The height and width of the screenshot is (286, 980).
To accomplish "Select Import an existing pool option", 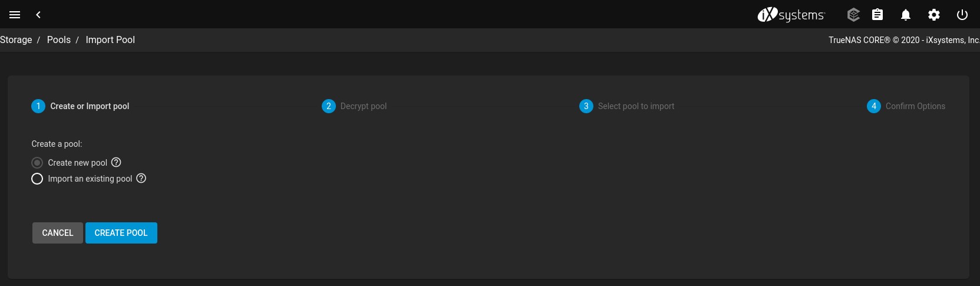I will (37, 179).
